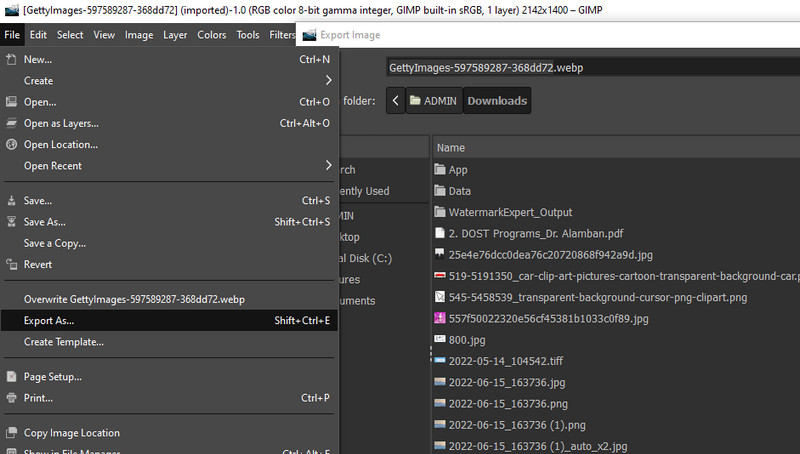Viewport: 800px width, 454px height.
Task: Click the Open as Layers icon
Action: [x=12, y=123]
